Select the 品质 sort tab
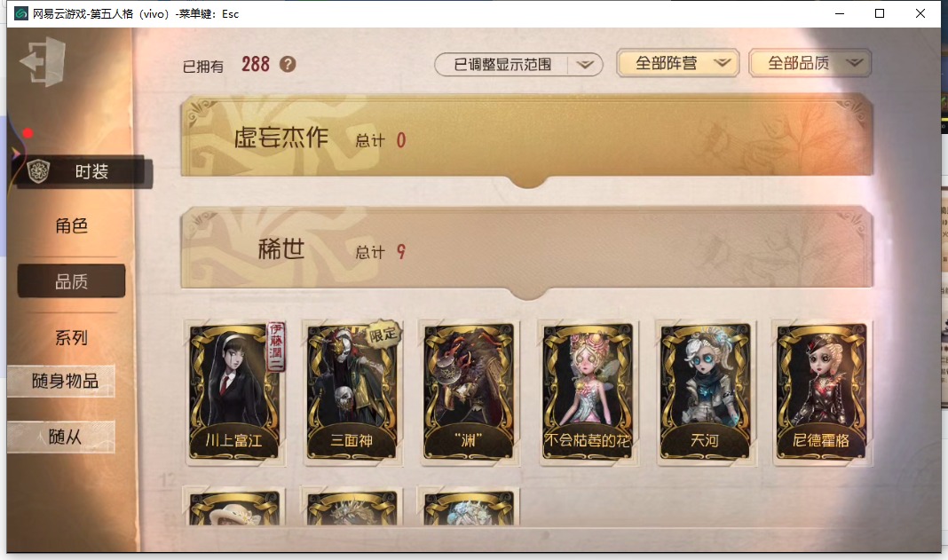 point(71,281)
